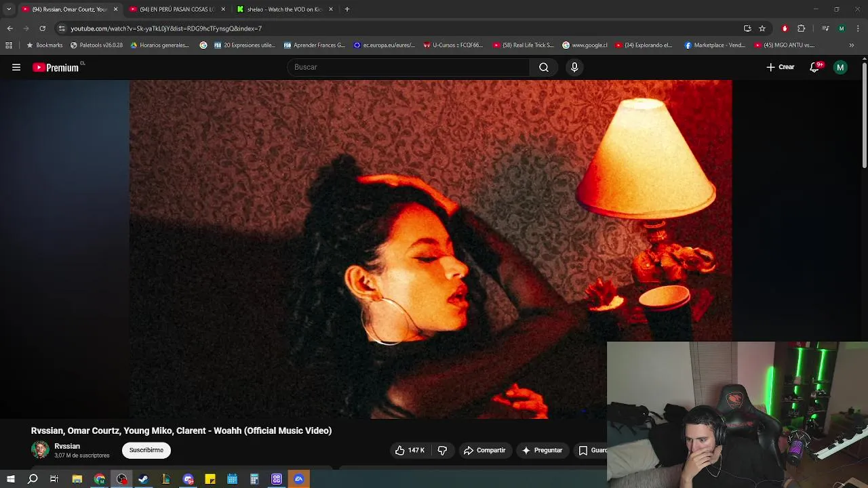This screenshot has height=488, width=868.
Task: Click the Buscar search input field
Action: 409,67
